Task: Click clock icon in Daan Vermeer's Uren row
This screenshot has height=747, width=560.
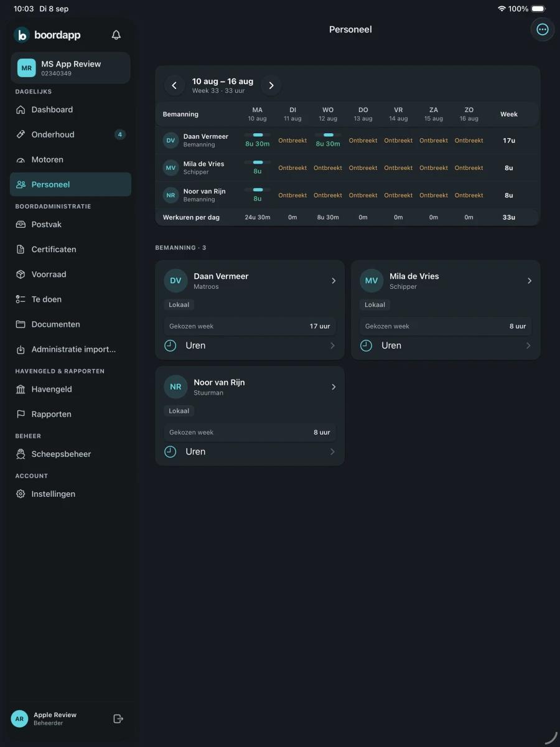Action: (x=170, y=345)
